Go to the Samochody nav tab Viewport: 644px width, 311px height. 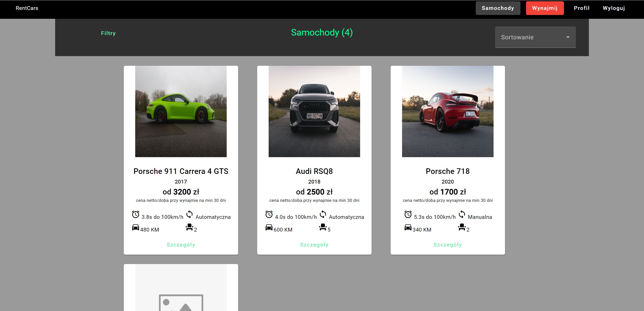click(498, 8)
